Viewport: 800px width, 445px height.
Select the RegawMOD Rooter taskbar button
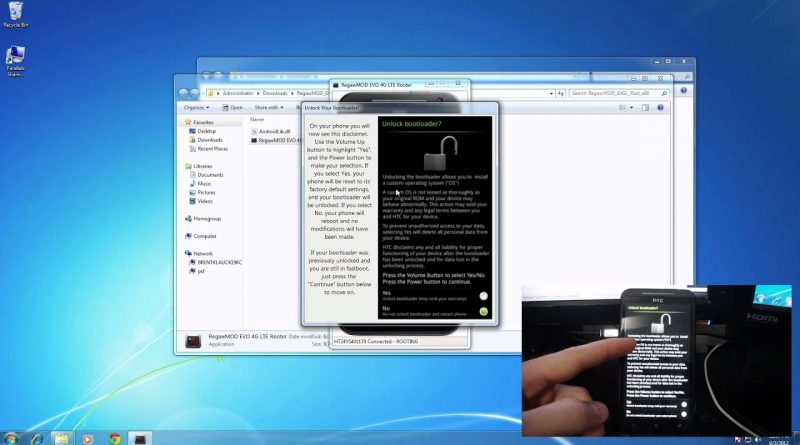(x=140, y=438)
